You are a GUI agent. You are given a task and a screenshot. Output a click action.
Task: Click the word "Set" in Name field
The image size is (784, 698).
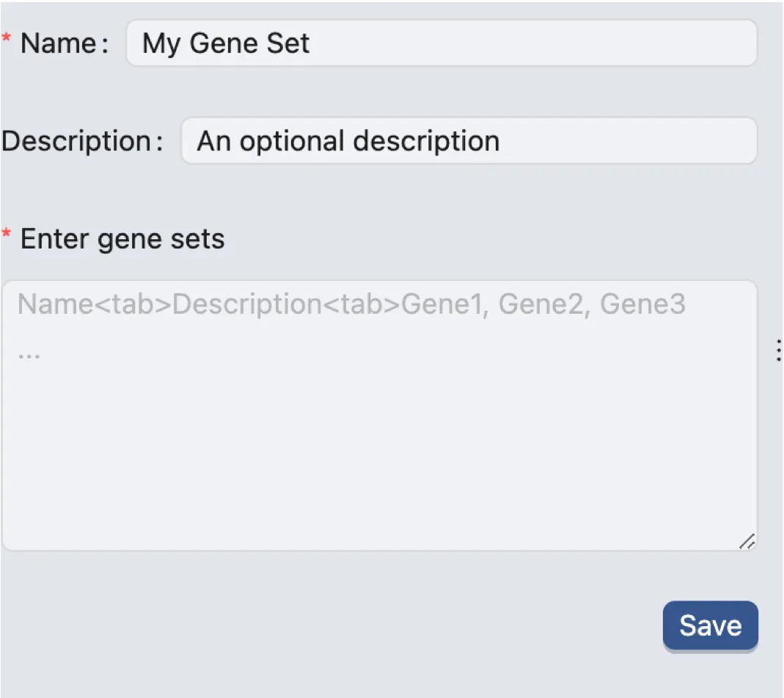(291, 43)
